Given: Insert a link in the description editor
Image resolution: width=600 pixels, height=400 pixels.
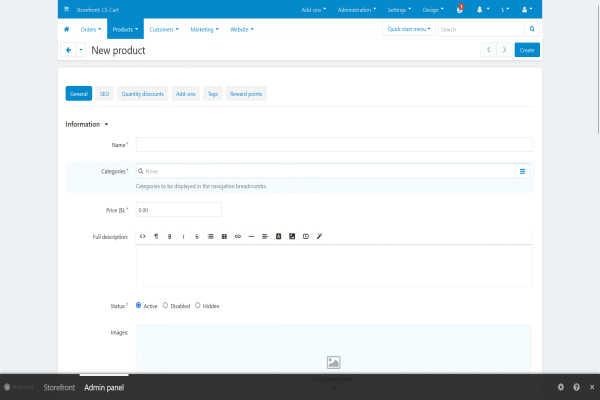Looking at the screenshot, I should [x=238, y=237].
